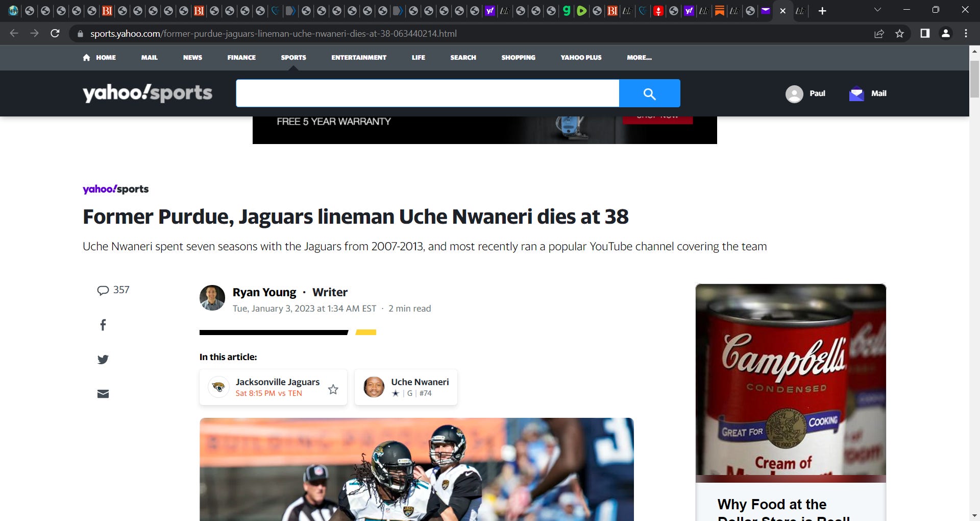
Task: Switch to first Business Insider BI tab
Action: tap(107, 11)
